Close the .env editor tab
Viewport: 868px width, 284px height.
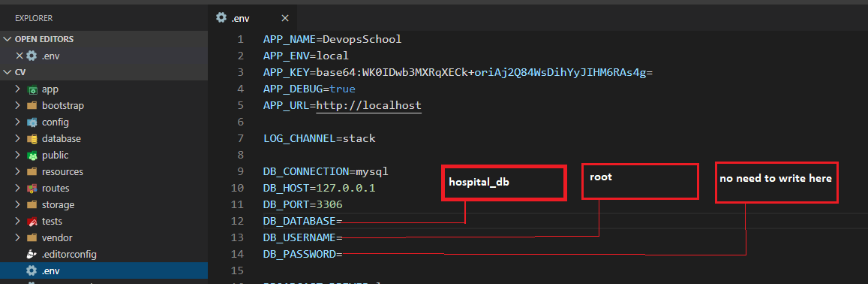click(285, 18)
